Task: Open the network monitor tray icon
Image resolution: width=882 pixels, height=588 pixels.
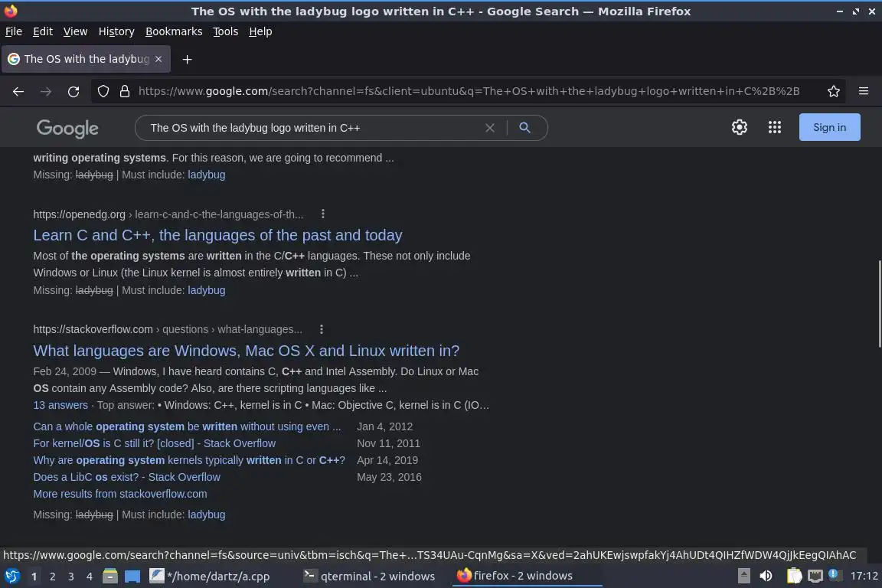Action: click(x=815, y=577)
